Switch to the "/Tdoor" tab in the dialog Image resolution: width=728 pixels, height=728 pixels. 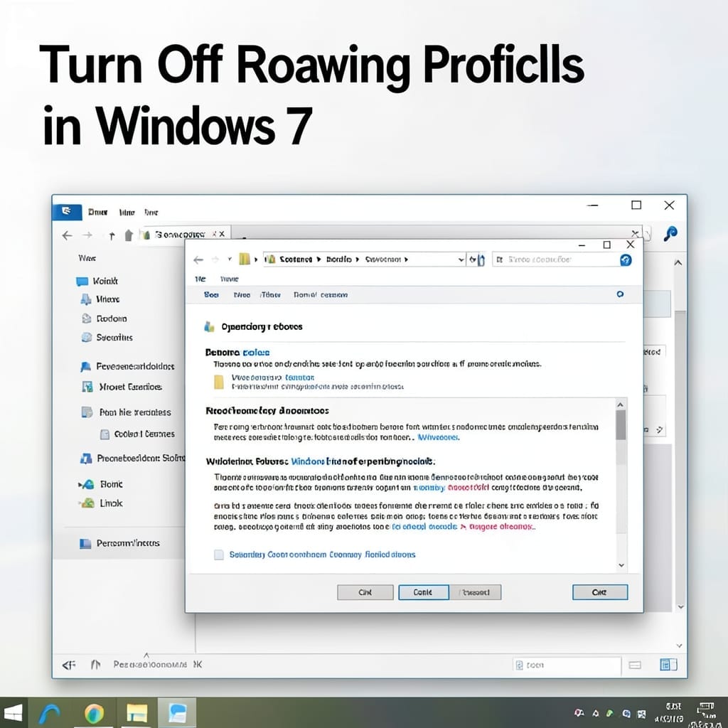[x=270, y=295]
